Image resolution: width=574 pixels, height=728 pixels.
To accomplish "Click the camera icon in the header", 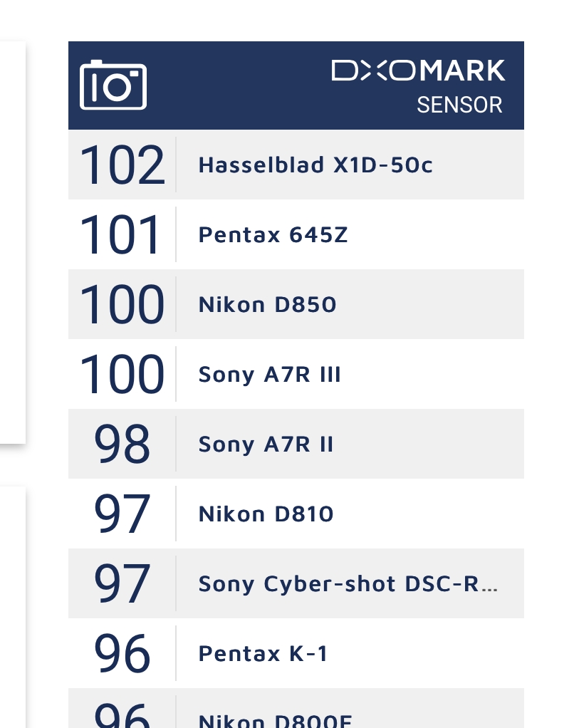I will pos(113,85).
